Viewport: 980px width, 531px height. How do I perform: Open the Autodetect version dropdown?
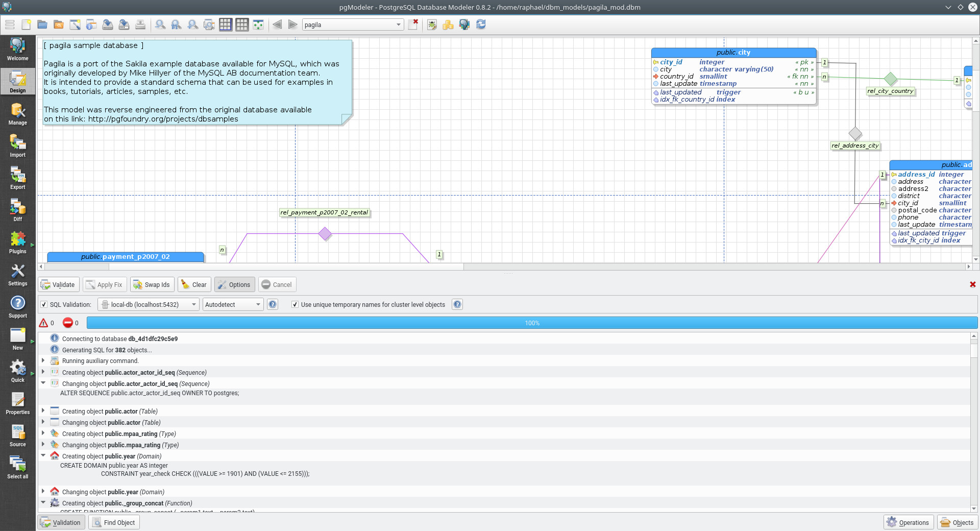click(x=233, y=304)
